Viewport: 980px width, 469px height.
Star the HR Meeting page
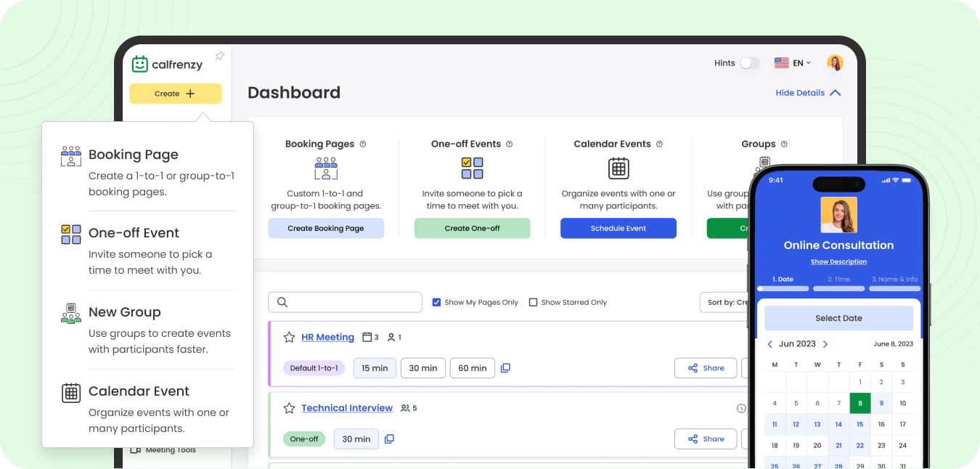289,337
